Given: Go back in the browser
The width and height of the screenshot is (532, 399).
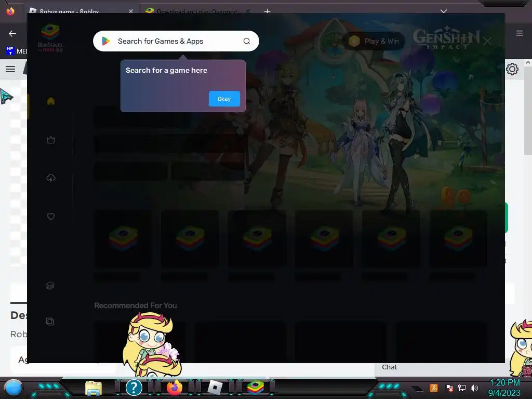Looking at the screenshot, I should [x=12, y=33].
